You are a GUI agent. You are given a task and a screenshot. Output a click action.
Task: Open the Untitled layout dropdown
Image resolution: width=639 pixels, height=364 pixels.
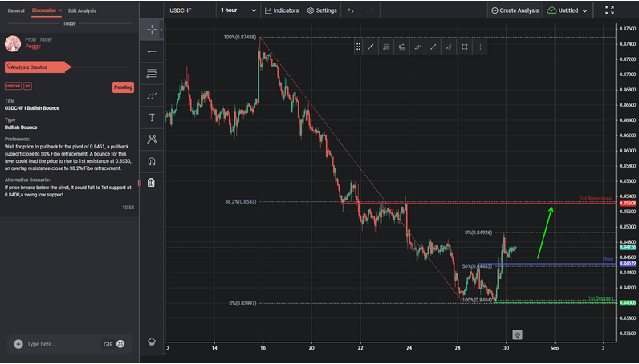[x=567, y=10]
